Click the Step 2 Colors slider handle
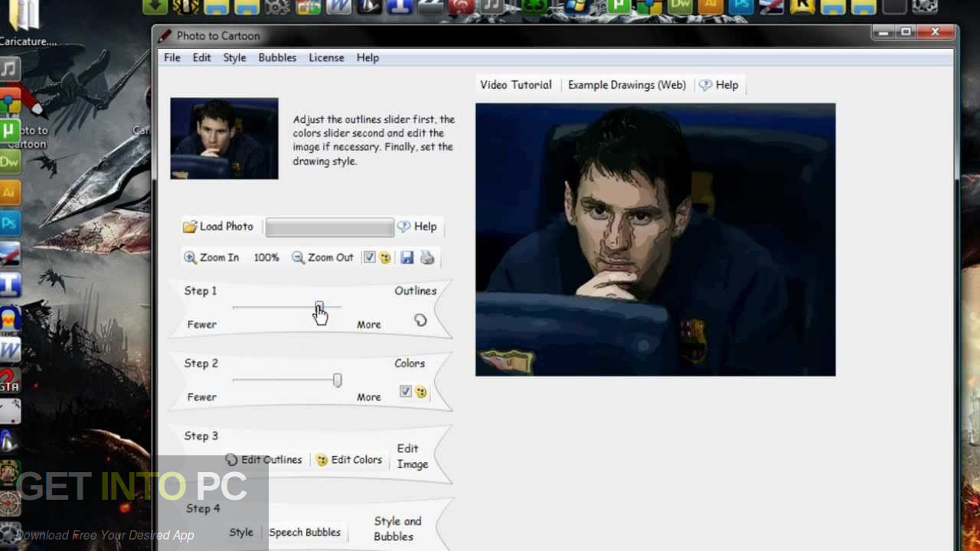 (337, 380)
